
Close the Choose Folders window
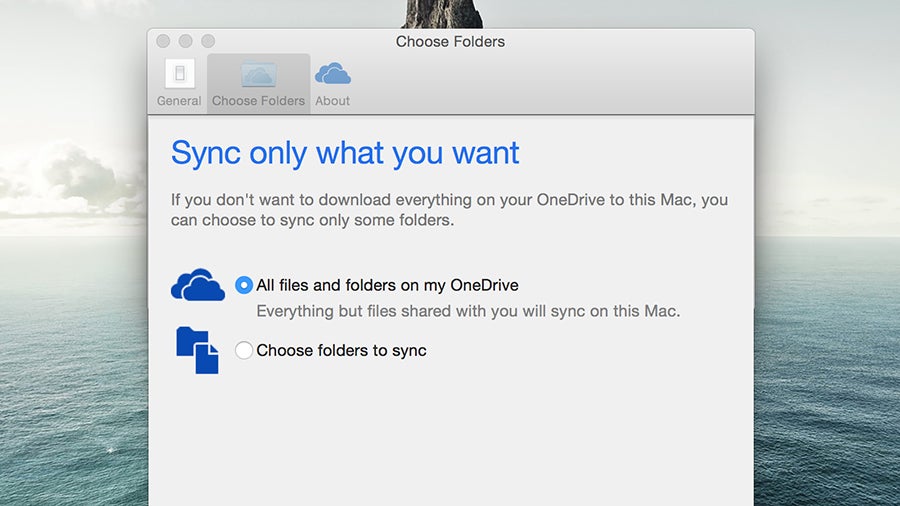pyautogui.click(x=163, y=41)
